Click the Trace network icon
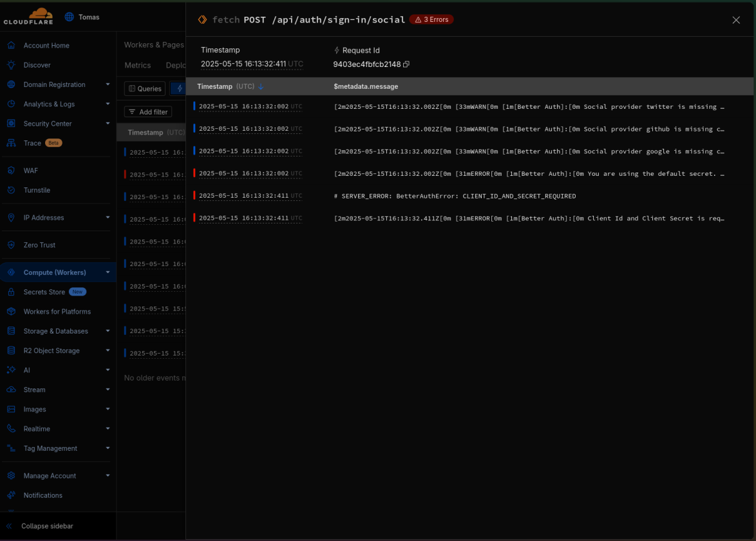Image resolution: width=756 pixels, height=541 pixels. click(11, 143)
